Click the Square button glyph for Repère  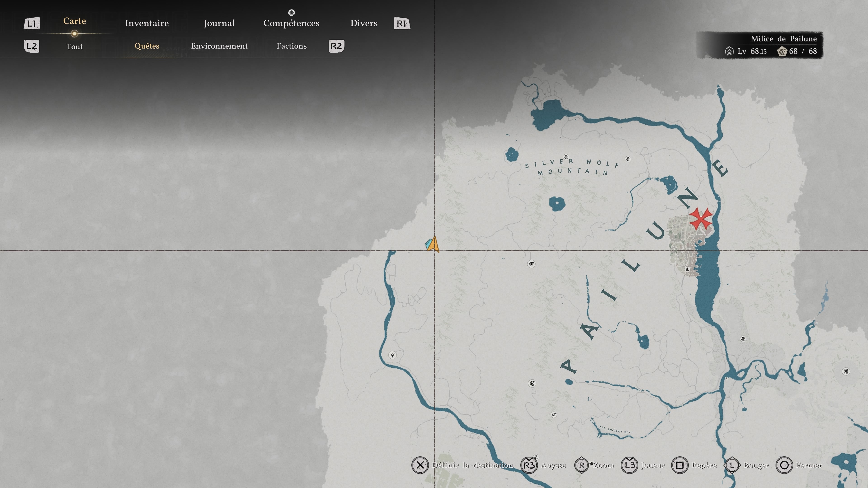(x=680, y=465)
